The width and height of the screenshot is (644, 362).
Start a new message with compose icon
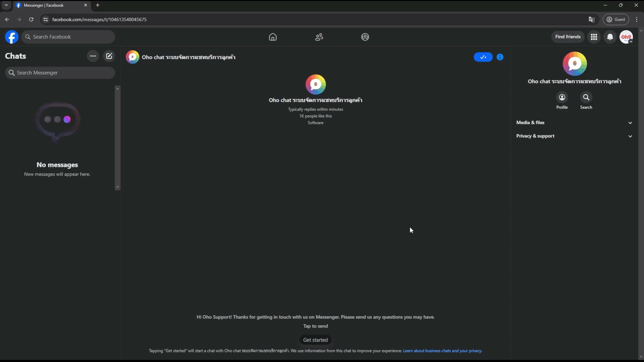point(109,56)
